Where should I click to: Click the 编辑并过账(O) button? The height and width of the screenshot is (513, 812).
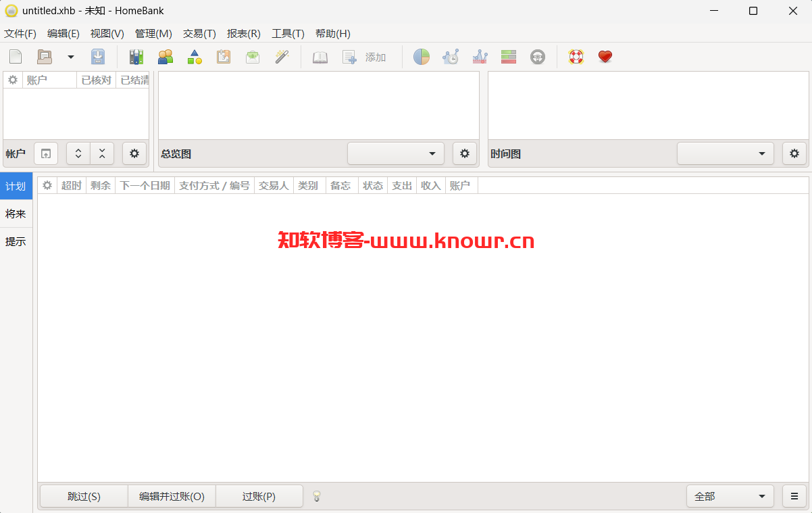click(172, 496)
